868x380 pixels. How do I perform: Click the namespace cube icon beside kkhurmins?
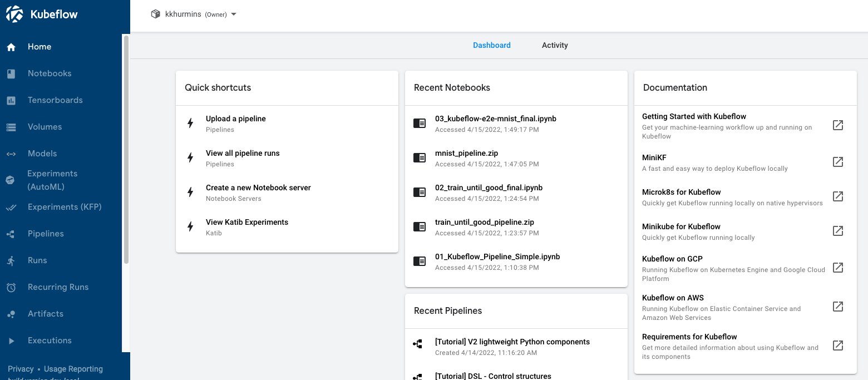(x=156, y=14)
